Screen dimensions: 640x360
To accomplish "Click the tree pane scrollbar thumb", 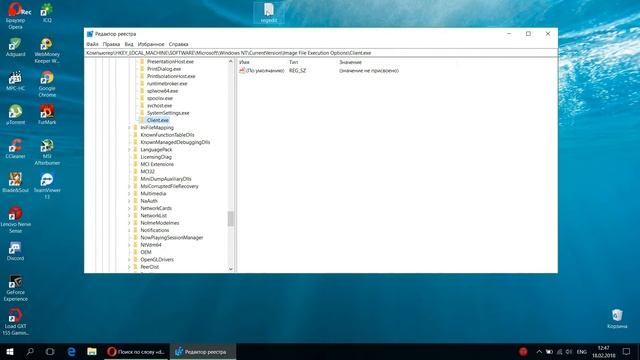I will coord(231,219).
